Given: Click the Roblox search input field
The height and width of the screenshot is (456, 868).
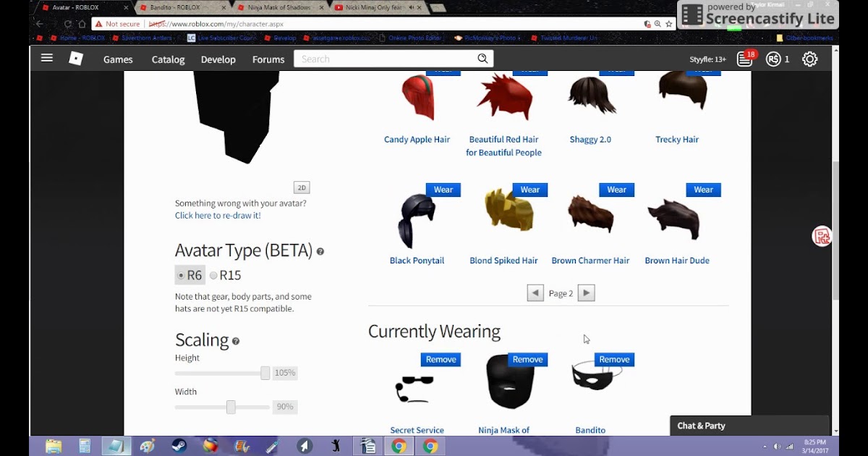Looking at the screenshot, I should point(386,59).
